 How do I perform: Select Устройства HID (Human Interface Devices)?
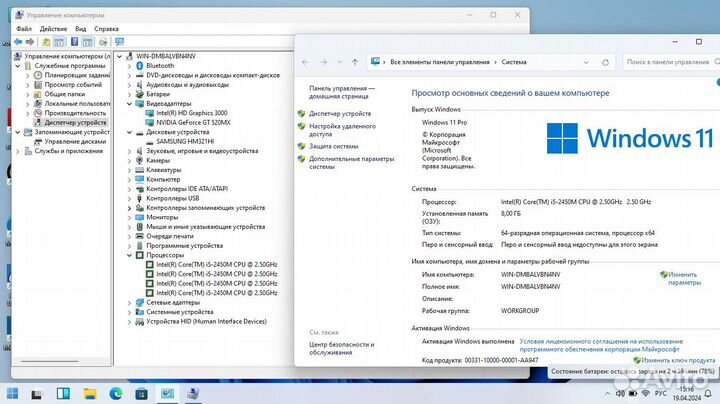pos(206,321)
